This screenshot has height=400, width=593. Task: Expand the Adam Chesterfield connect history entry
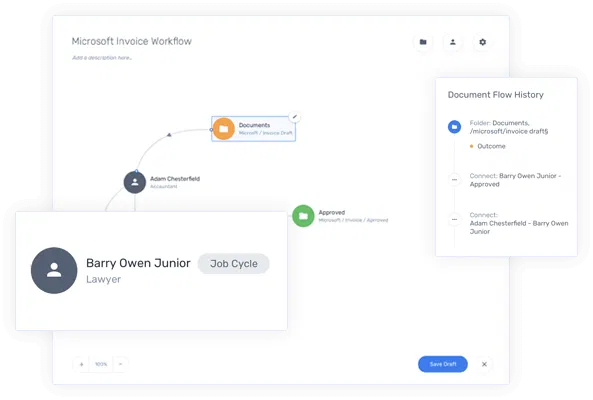454,219
